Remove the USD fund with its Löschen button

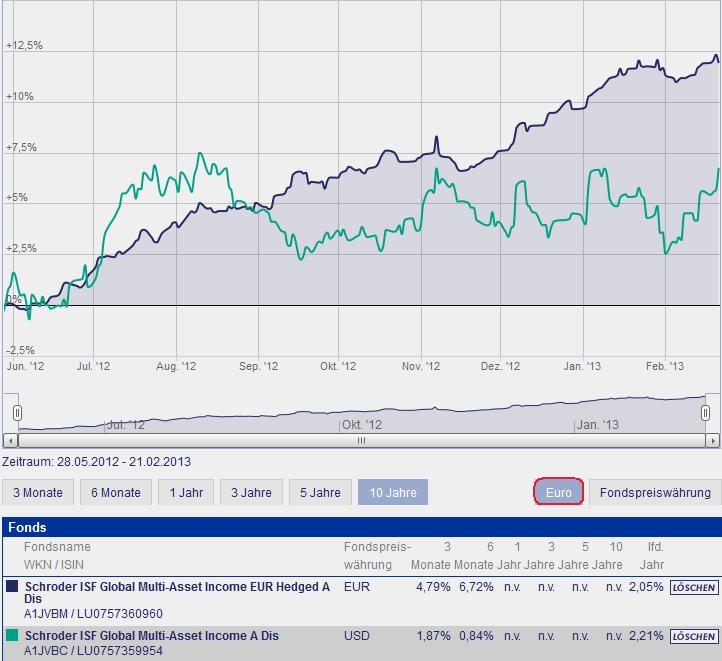[x=693, y=636]
